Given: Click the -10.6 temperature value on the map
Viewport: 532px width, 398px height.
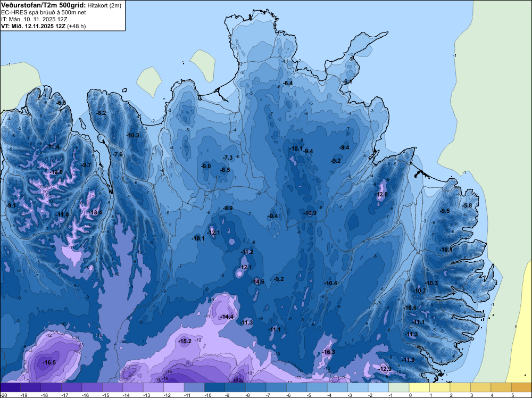Looking at the screenshot, I should click(x=410, y=308).
